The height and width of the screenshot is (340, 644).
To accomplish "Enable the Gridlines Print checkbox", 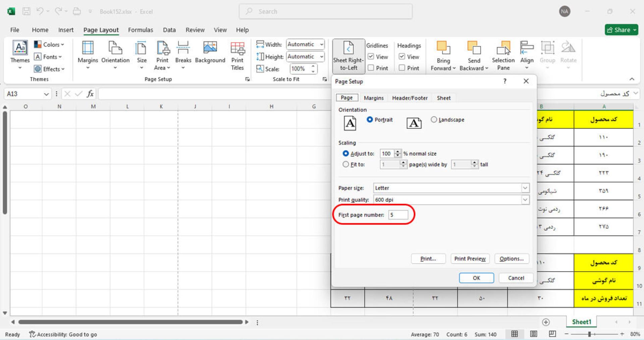I will tap(371, 68).
